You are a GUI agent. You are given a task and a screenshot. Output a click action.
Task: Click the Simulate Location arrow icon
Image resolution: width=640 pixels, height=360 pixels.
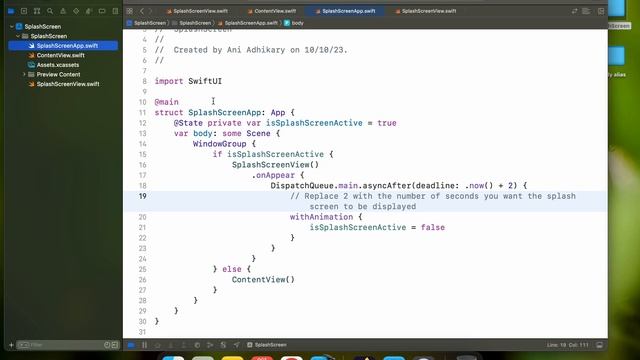click(x=236, y=345)
